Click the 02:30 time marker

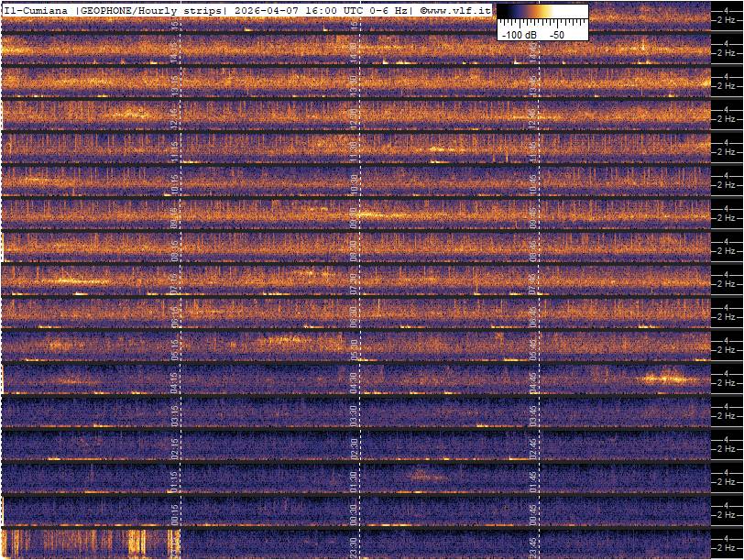coord(354,447)
